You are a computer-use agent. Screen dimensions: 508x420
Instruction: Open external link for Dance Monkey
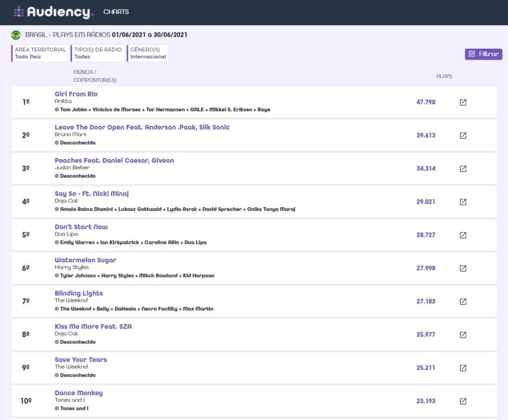tap(463, 401)
